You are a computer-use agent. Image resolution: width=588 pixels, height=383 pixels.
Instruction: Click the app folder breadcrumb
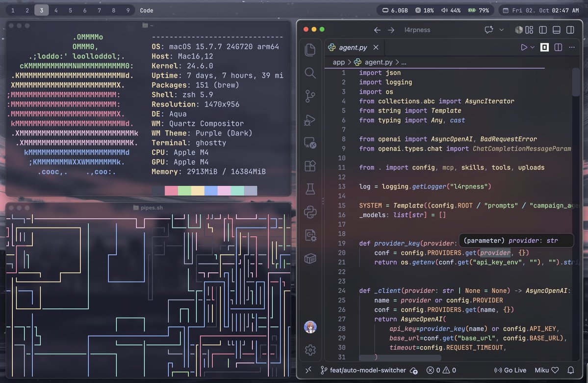click(x=338, y=62)
